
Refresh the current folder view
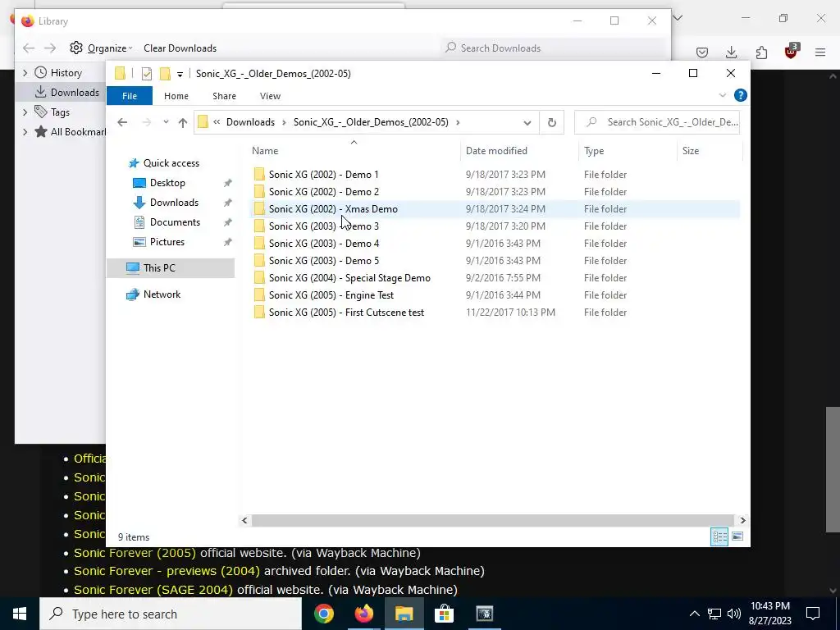552,123
